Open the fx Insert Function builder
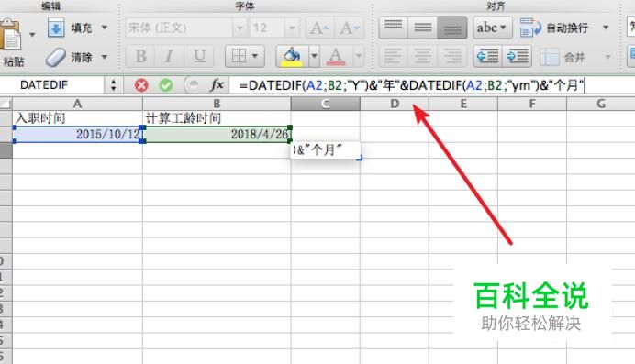This screenshot has height=364, width=635. click(217, 85)
